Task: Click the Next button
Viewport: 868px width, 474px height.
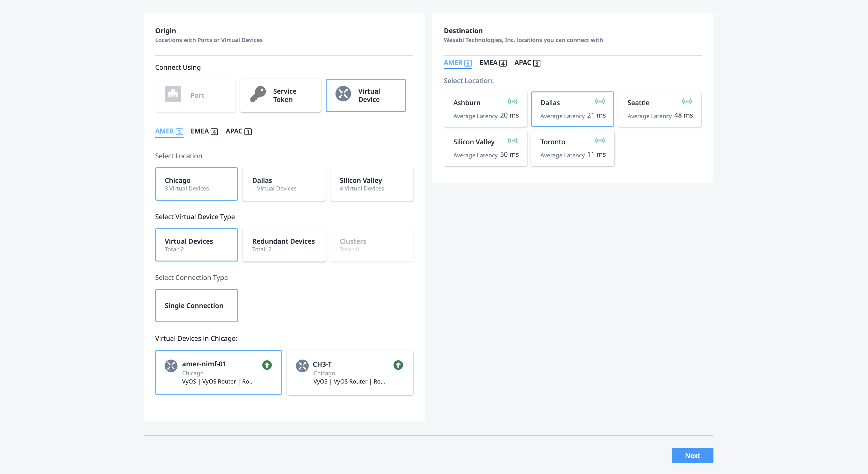Action: pos(692,456)
